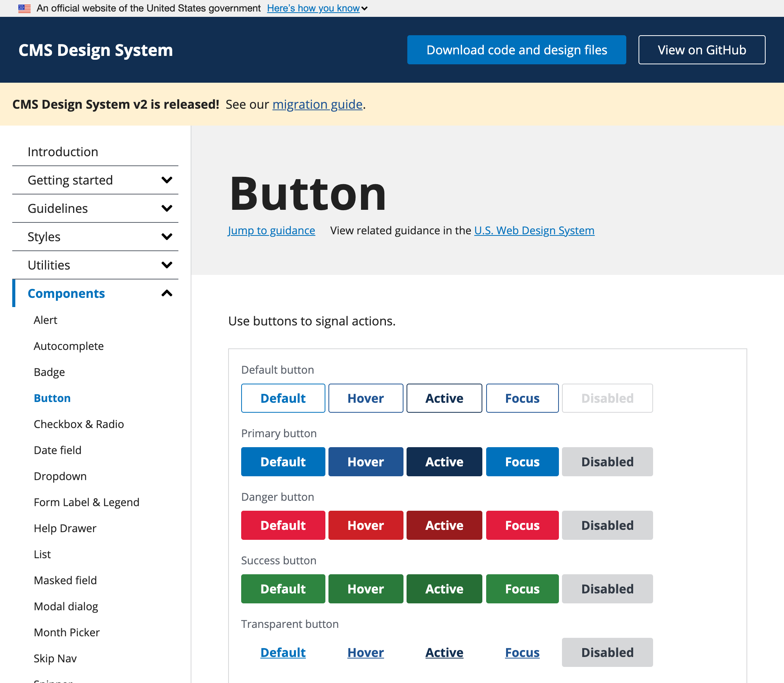Click Danger row Disabled button

[608, 525]
